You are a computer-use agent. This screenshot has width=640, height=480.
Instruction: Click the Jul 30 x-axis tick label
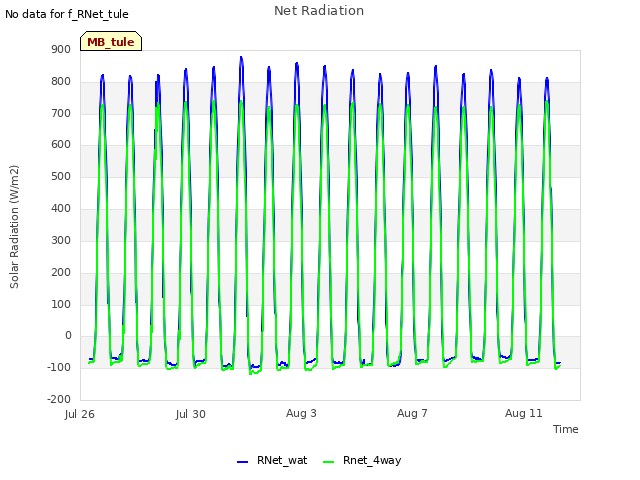point(191,414)
